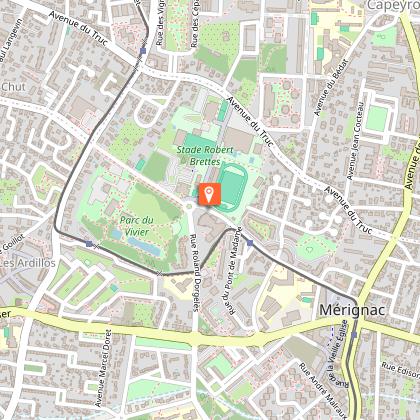Click the tram stop icon by Rue du Pont de Madame
The height and width of the screenshot is (420, 420).
point(250,243)
